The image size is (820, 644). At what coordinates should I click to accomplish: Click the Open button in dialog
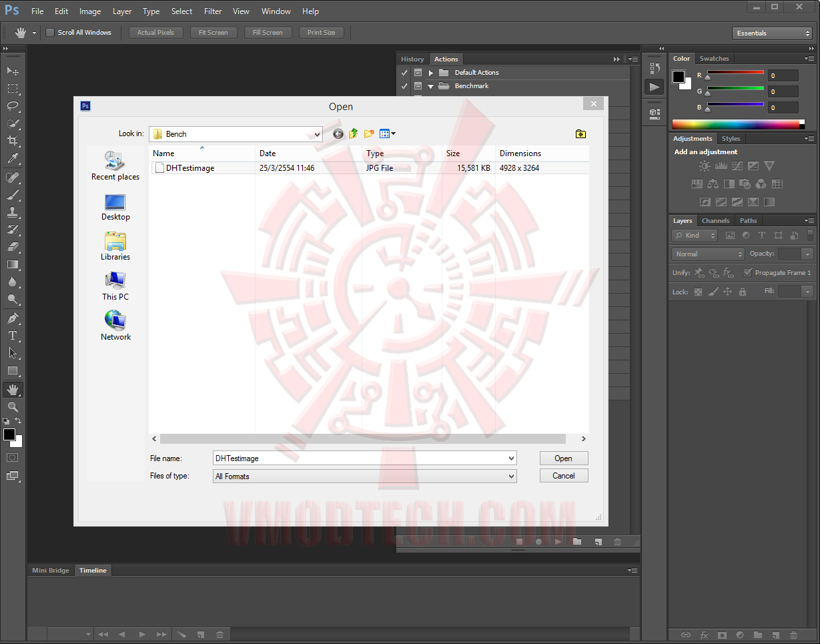[564, 458]
